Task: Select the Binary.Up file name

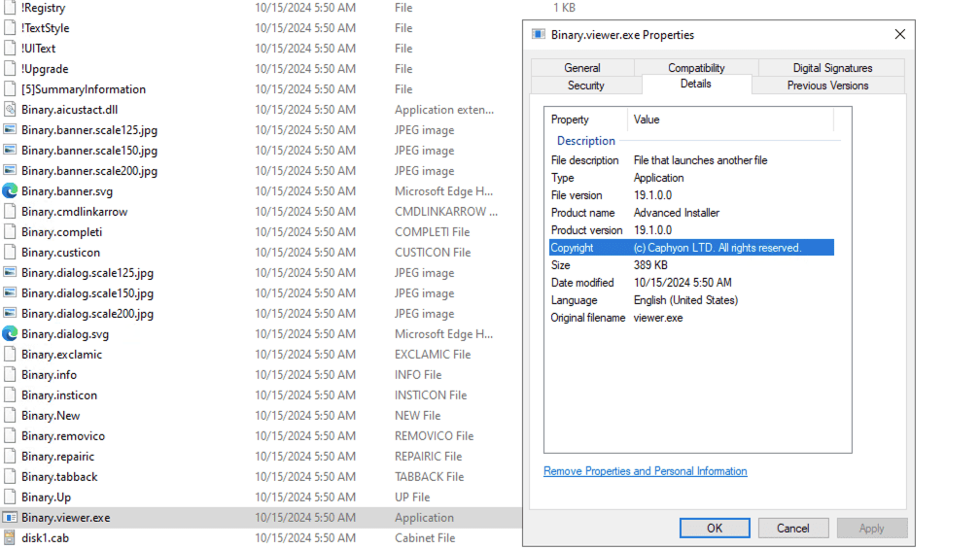Action: [47, 498]
